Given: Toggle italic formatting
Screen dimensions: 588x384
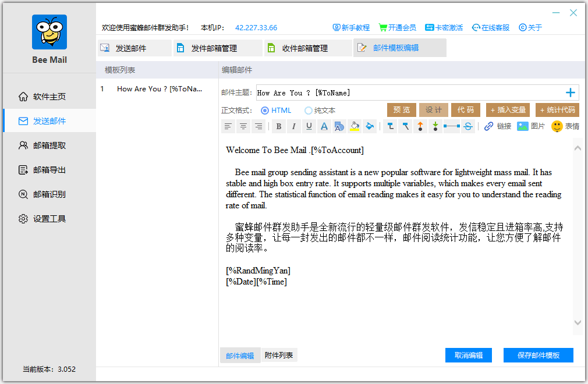Looking at the screenshot, I should coord(293,126).
